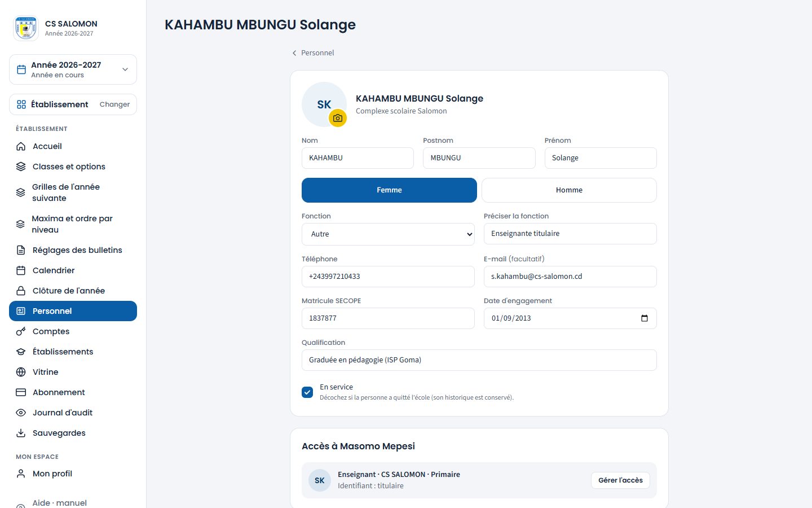Click the Comptes key icon
The width and height of the screenshot is (812, 508).
[x=21, y=331]
